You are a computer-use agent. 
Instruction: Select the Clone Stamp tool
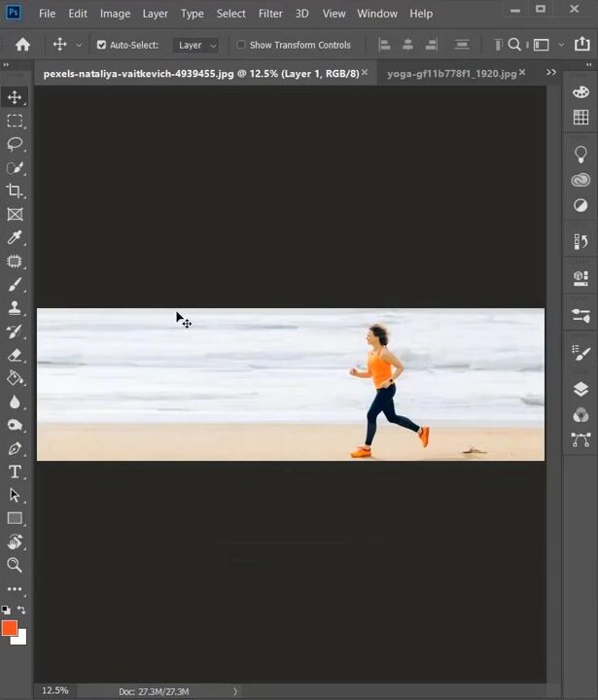tap(15, 308)
